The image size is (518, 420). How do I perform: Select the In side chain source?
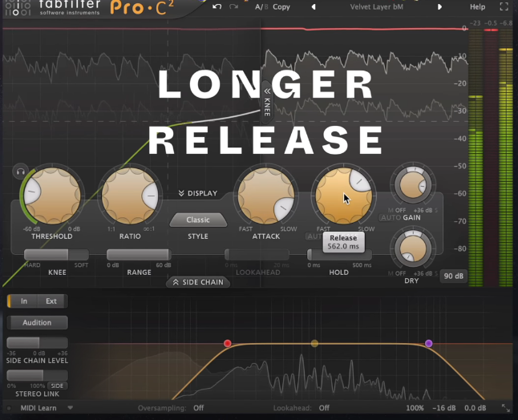point(23,301)
